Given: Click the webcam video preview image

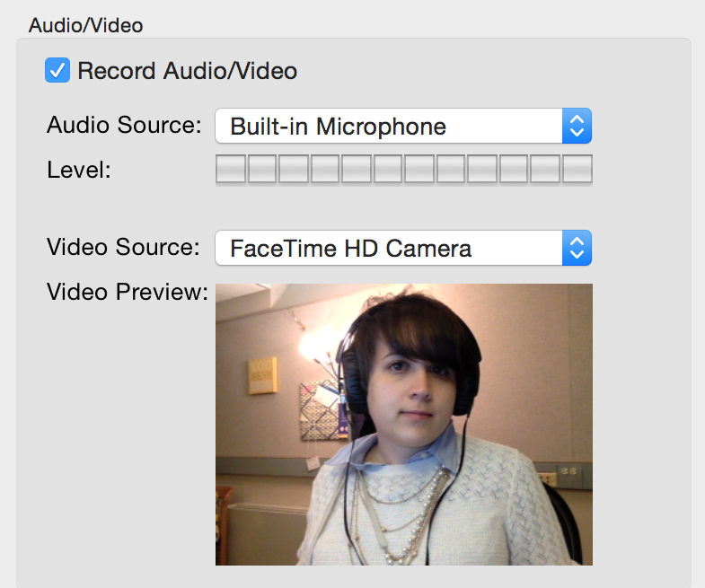Looking at the screenshot, I should pos(403,424).
